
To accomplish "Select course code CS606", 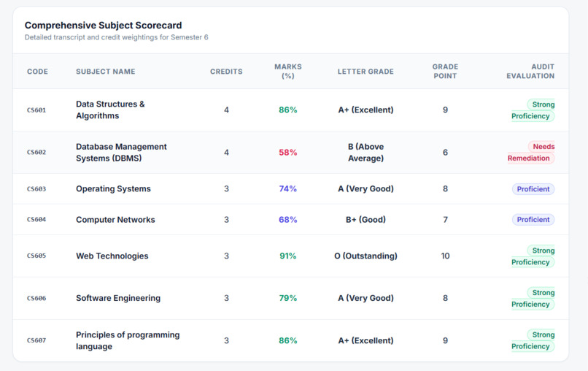I will 36,298.
